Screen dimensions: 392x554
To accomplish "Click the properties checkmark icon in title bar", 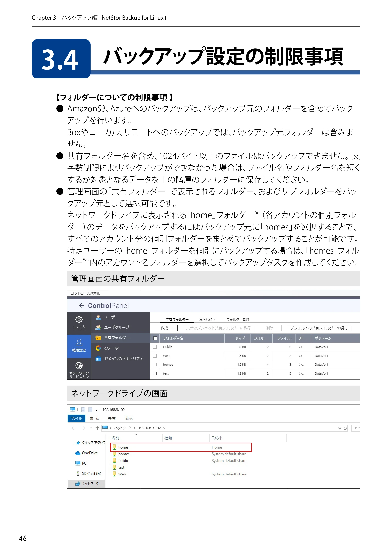I will [83, 409].
